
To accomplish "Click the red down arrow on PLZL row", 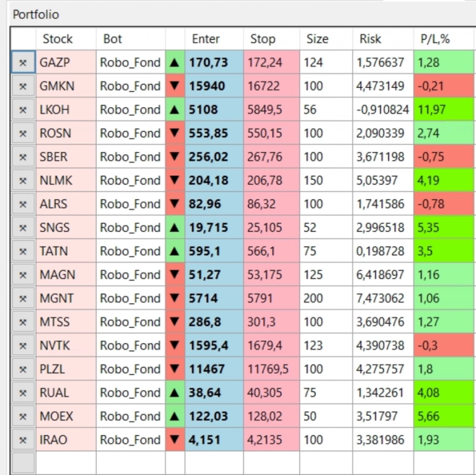I will click(x=175, y=369).
